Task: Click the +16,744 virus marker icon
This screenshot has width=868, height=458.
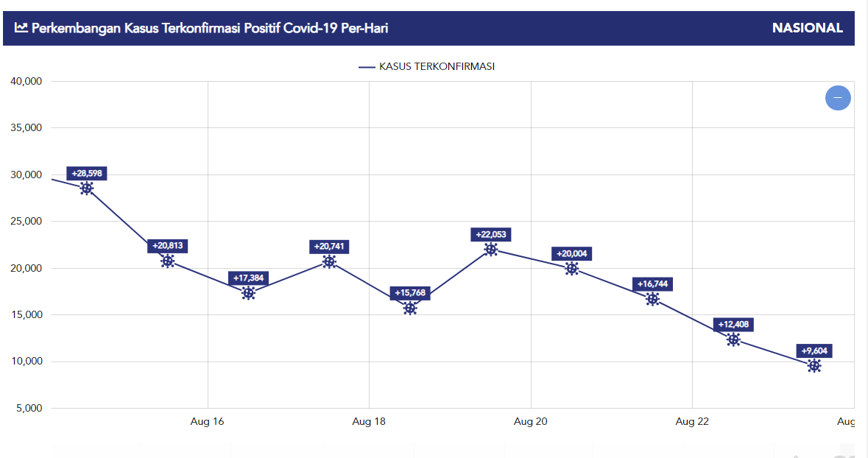Action: (x=652, y=299)
